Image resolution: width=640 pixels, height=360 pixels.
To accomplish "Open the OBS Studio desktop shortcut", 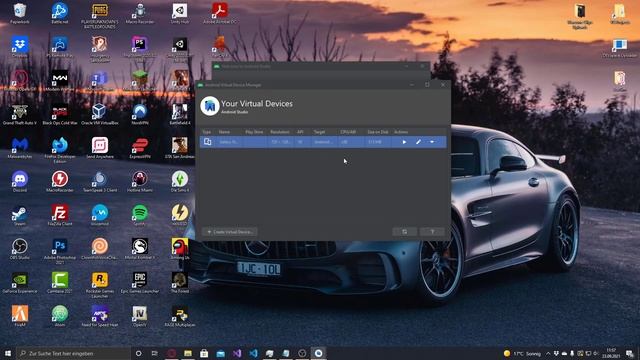I will point(20,249).
